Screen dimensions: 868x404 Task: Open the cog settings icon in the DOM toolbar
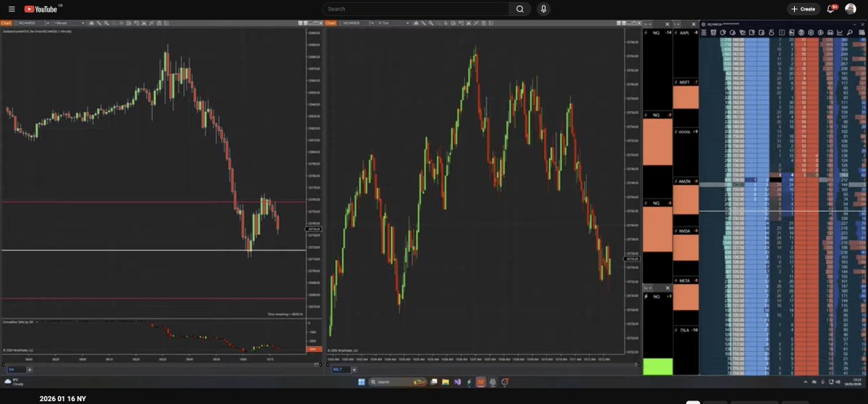[x=811, y=33]
